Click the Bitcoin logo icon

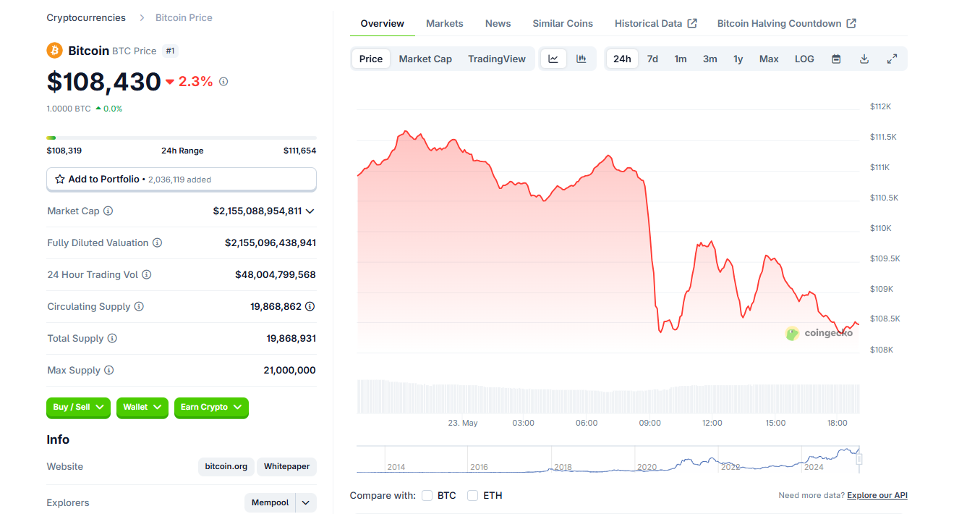[x=55, y=51]
